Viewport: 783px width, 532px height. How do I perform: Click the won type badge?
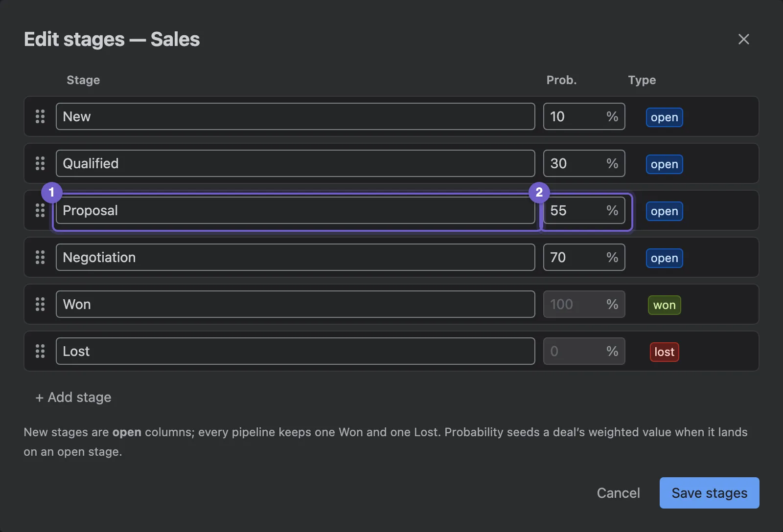(664, 305)
